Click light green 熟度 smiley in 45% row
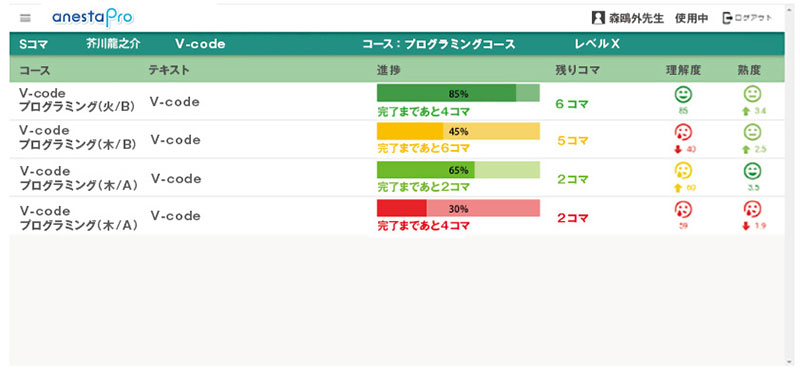Image resolution: width=800 pixels, height=371 pixels. (x=753, y=133)
